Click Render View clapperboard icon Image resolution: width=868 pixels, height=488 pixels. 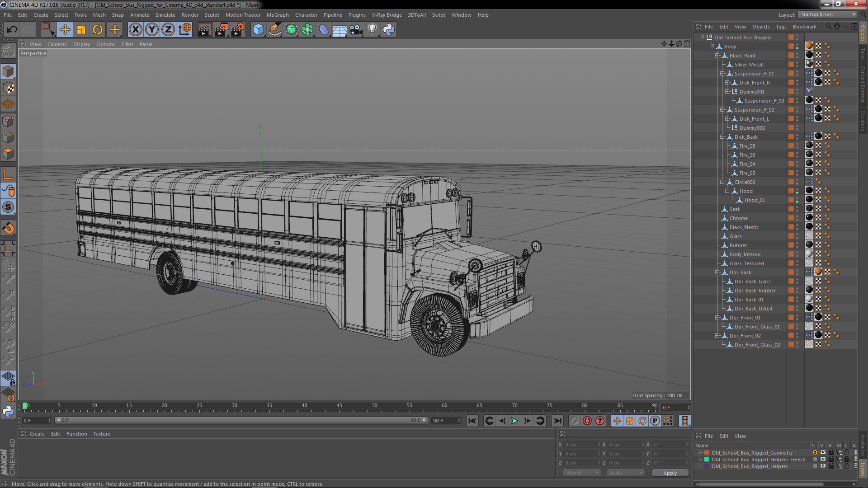pos(204,30)
